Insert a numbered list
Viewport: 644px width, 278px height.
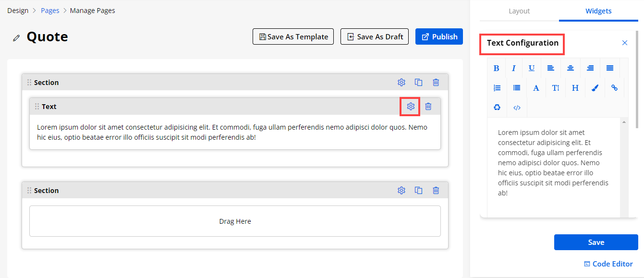click(x=497, y=88)
